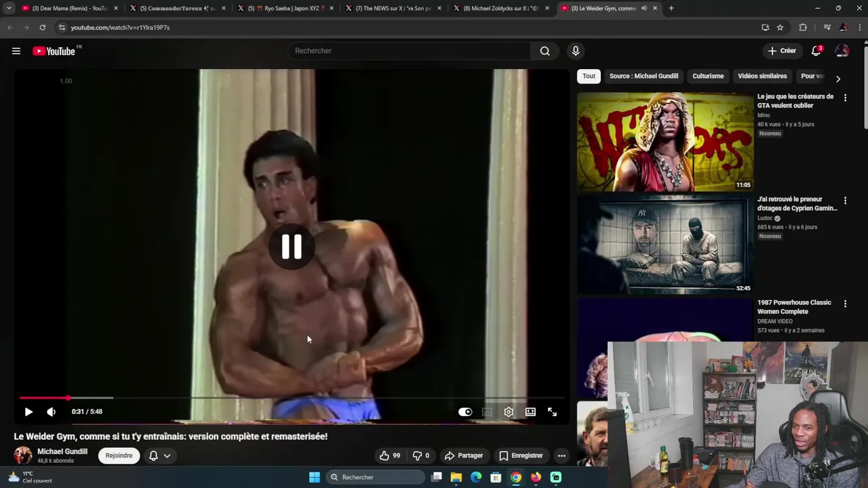
Task: Open Firefox from the taskbar
Action: 536,477
